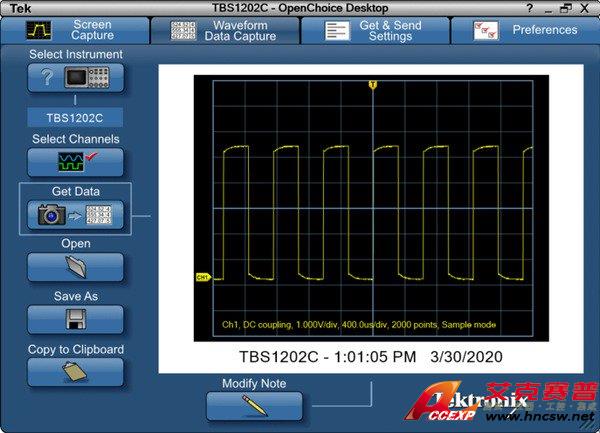
Task: Go to the Get & Send Settings tab
Action: pos(375,30)
